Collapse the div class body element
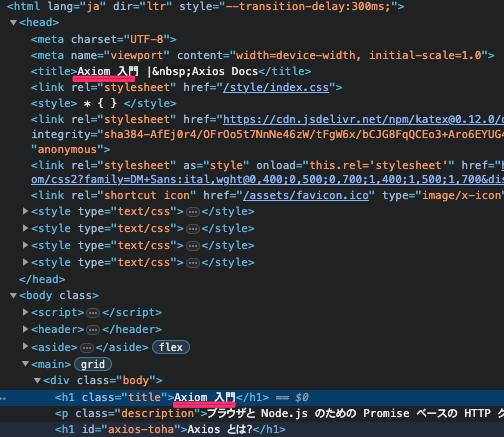The image size is (504, 437). (x=37, y=380)
